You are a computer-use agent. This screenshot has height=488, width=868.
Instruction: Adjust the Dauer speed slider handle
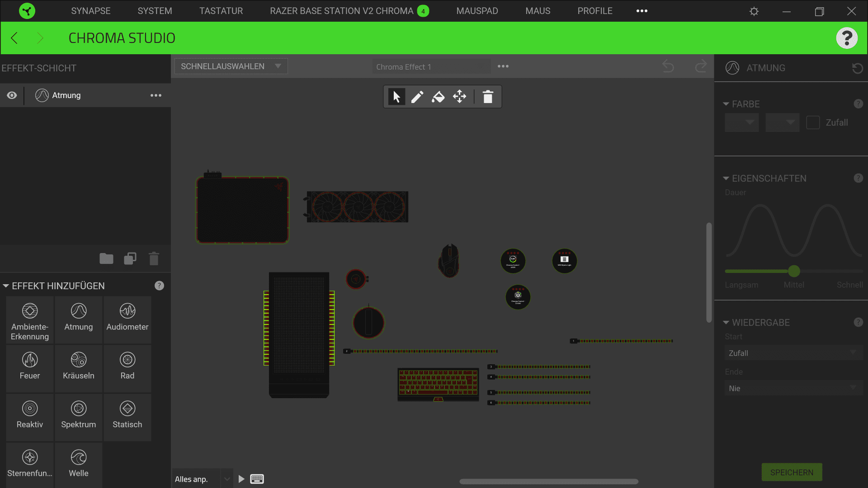[794, 271]
